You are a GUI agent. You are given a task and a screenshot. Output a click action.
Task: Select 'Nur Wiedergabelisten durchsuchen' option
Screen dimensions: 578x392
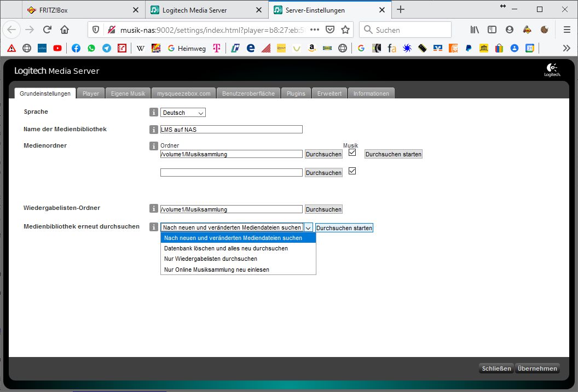(x=238, y=259)
